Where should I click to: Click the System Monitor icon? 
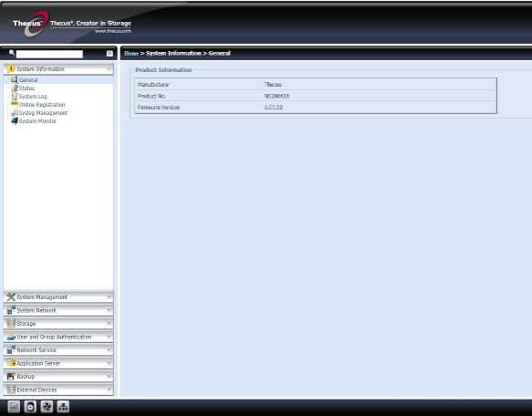[15, 120]
